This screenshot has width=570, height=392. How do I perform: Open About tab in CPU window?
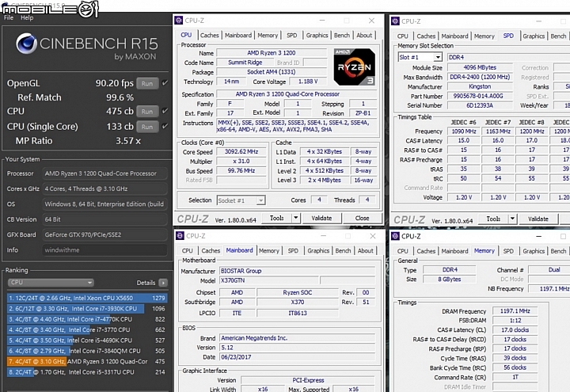pyautogui.click(x=364, y=36)
